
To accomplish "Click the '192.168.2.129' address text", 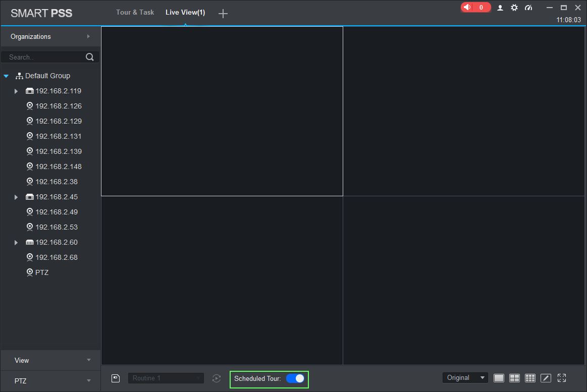I will click(x=59, y=121).
